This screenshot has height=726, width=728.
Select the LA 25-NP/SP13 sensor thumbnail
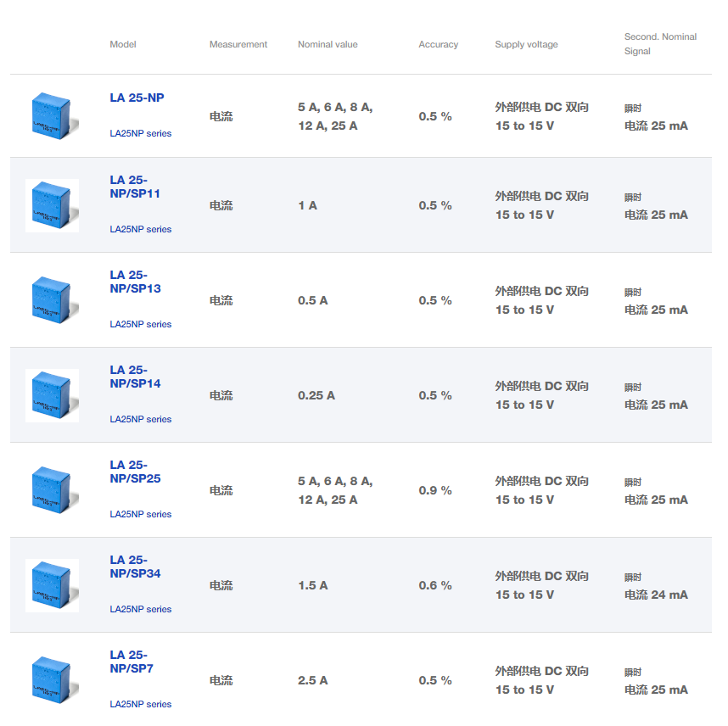(52, 300)
